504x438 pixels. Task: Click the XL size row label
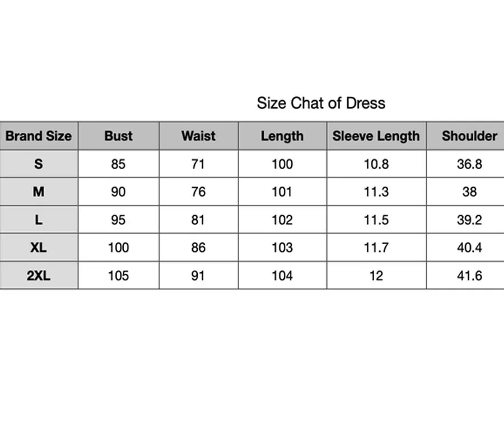(x=39, y=248)
